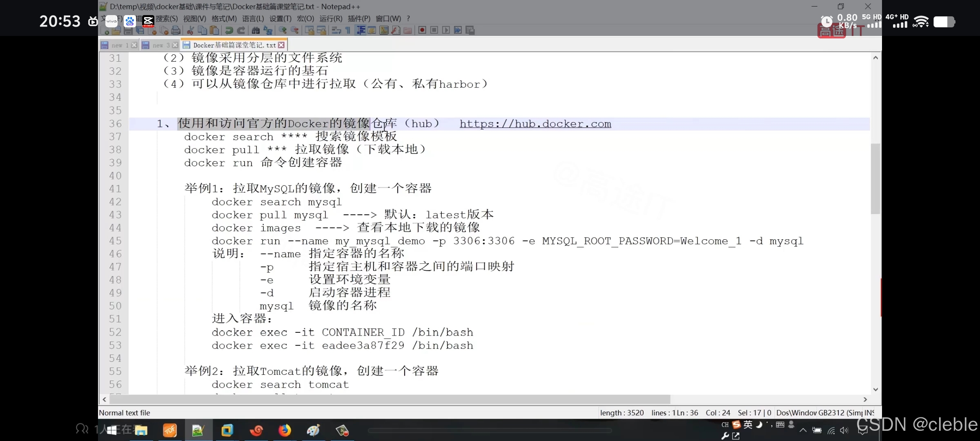Viewport: 980px width, 441px height.
Task: Open the 视图(V) menu
Action: pyautogui.click(x=194, y=19)
